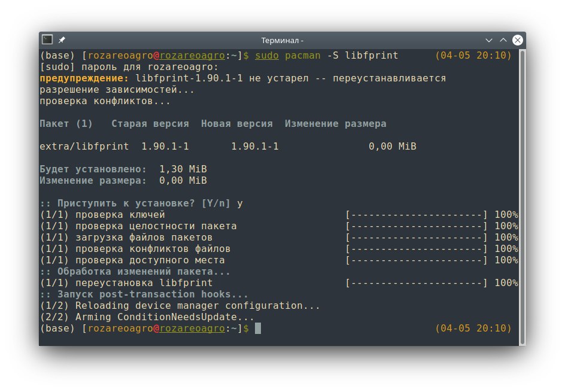The image size is (565, 392).
Task: Click the warning label 'предупреждение:'
Action: [x=84, y=78]
